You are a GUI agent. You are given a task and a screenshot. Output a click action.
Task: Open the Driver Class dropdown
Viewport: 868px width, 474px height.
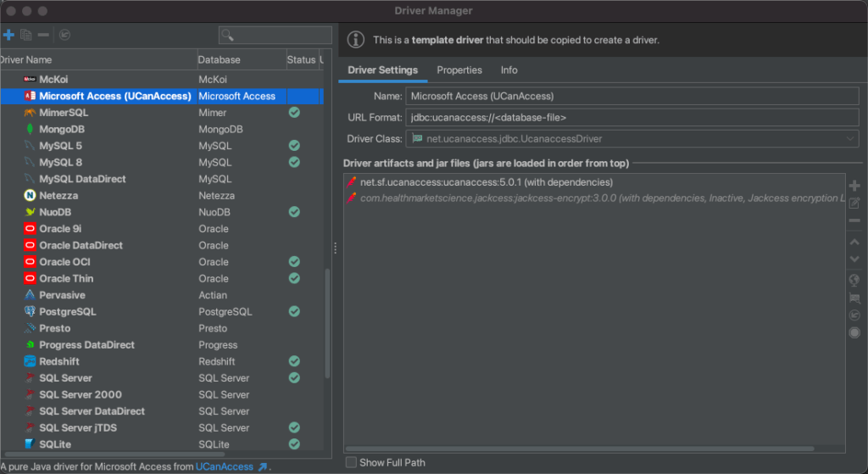coord(849,139)
